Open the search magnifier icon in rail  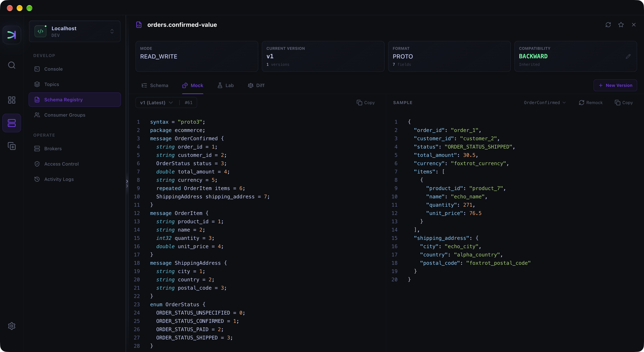coord(11,65)
